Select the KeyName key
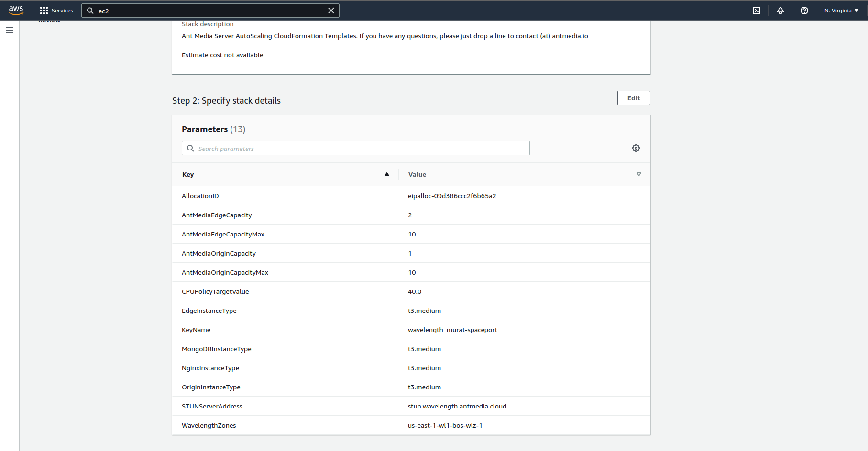 196,330
